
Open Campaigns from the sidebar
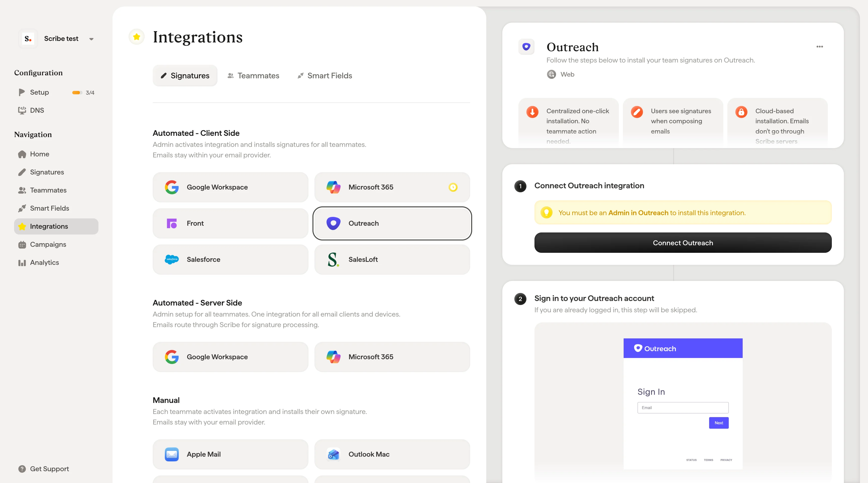click(56, 245)
